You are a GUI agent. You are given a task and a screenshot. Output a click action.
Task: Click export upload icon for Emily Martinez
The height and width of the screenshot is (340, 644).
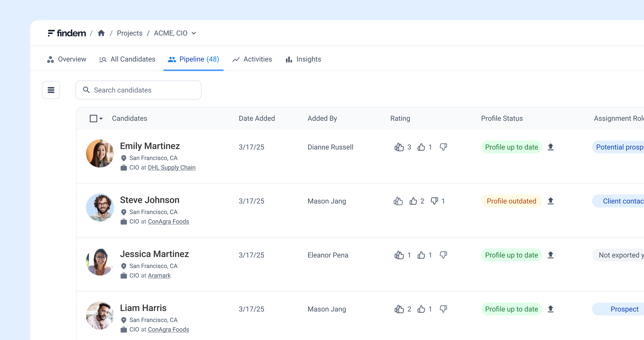550,147
